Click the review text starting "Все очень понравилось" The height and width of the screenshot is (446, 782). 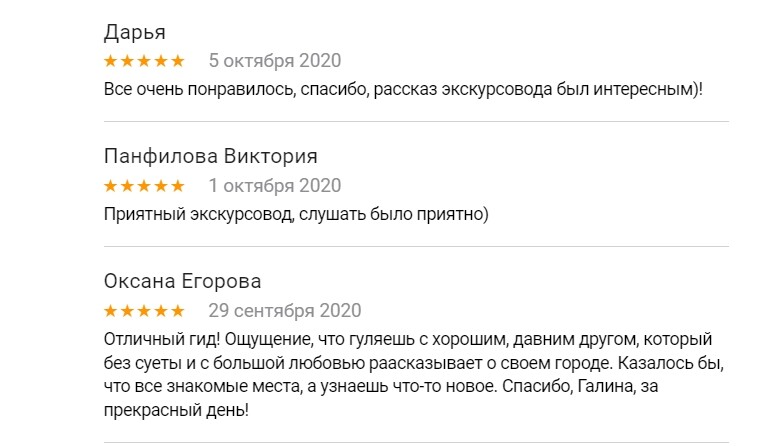click(x=403, y=89)
